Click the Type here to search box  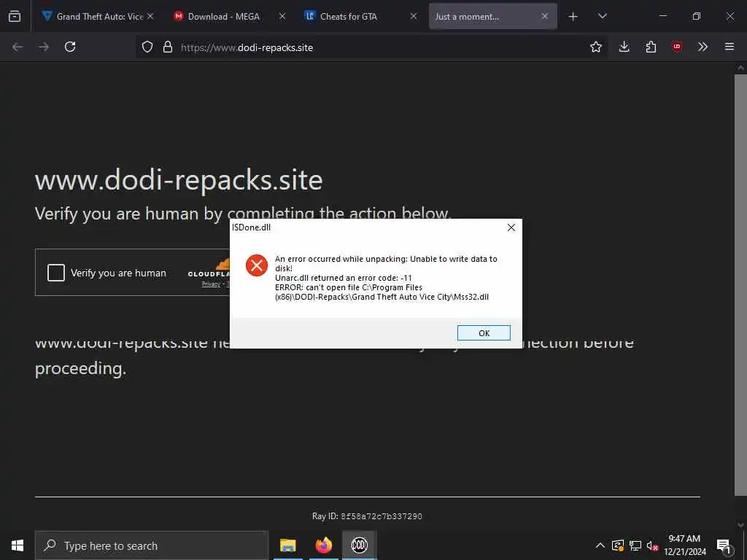click(x=152, y=545)
